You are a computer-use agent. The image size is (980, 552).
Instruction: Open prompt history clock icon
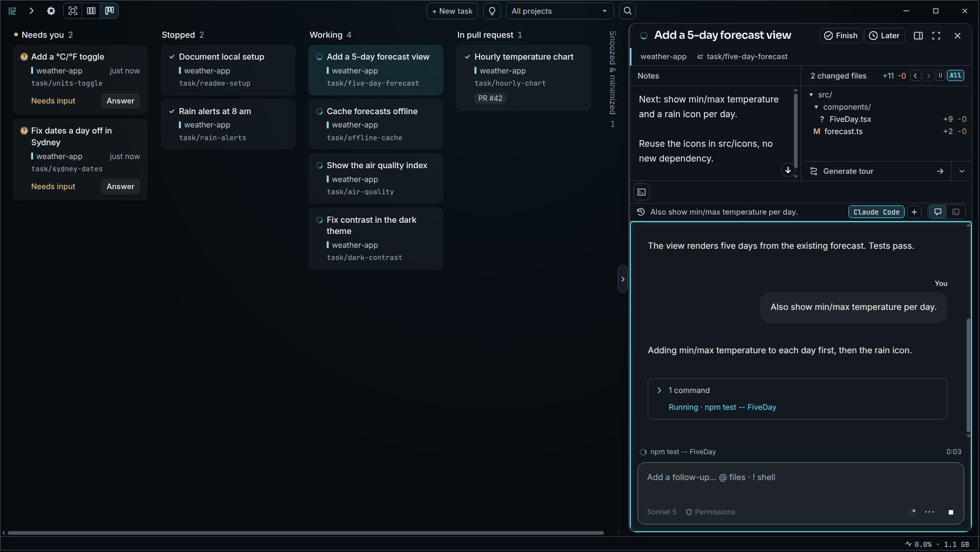(x=641, y=212)
